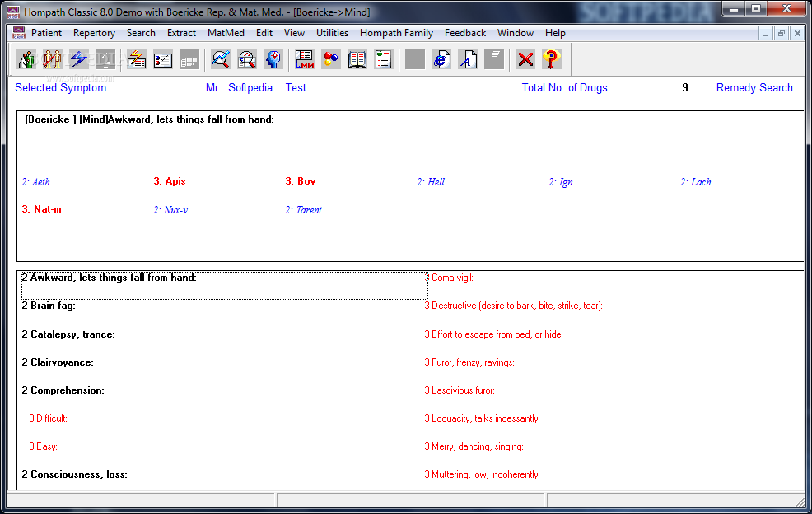Image resolution: width=812 pixels, height=514 pixels.
Task: Open the Extract menu
Action: [181, 33]
